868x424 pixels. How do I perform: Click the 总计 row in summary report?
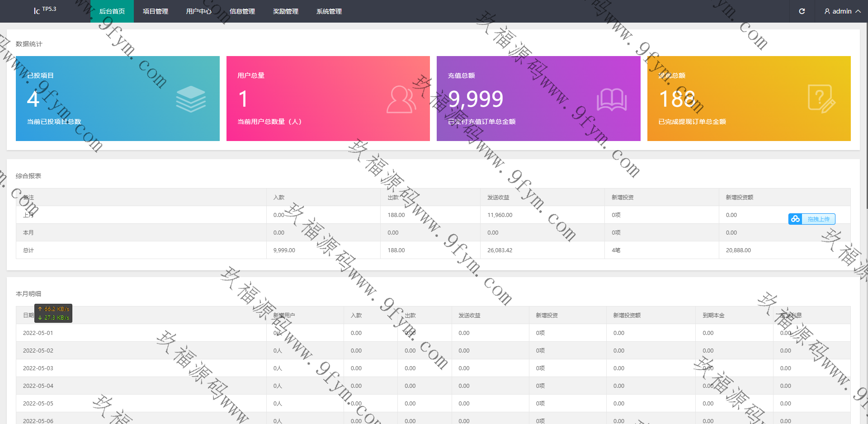click(x=28, y=250)
